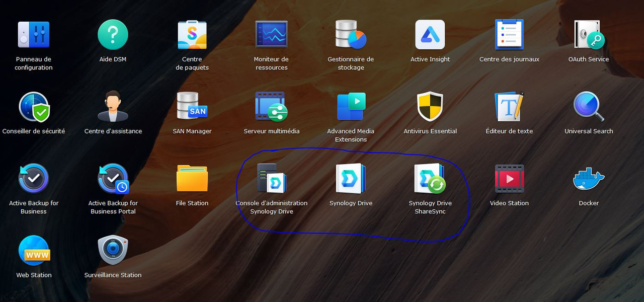Image resolution: width=644 pixels, height=302 pixels.
Task: Open Moniteur de ressources
Action: (x=271, y=35)
